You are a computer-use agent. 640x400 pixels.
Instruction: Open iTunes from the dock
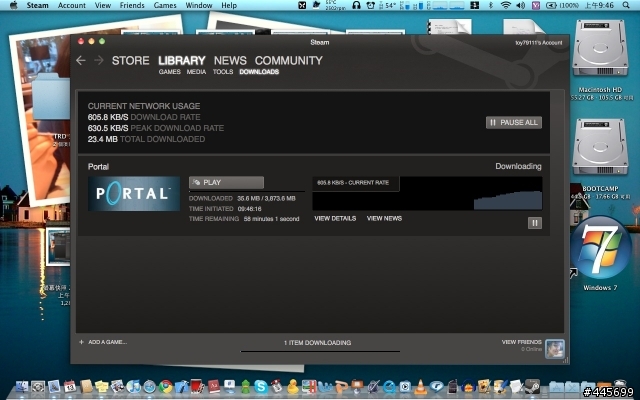133,386
